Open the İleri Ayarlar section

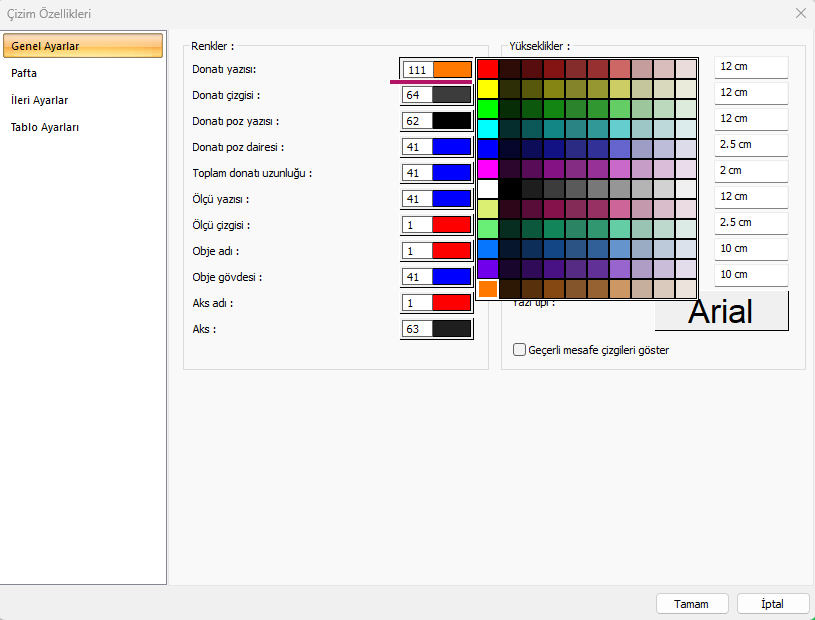(40, 100)
